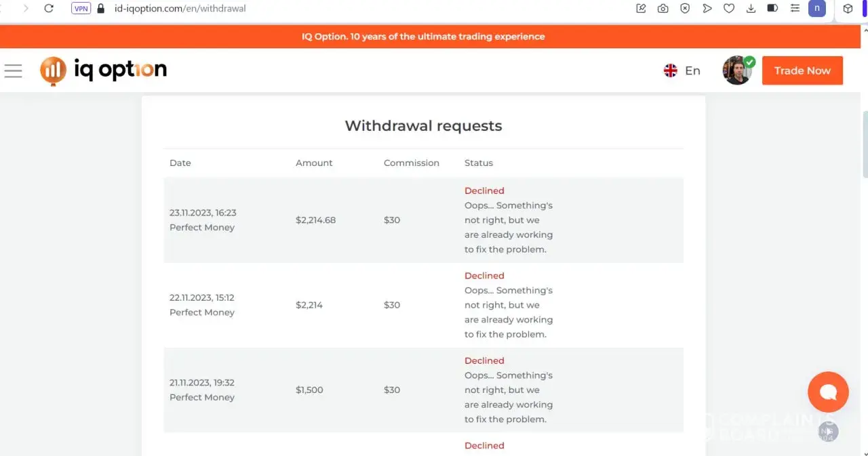The image size is (868, 456).
Task: Click the IQ Option logo
Action: pyautogui.click(x=103, y=70)
